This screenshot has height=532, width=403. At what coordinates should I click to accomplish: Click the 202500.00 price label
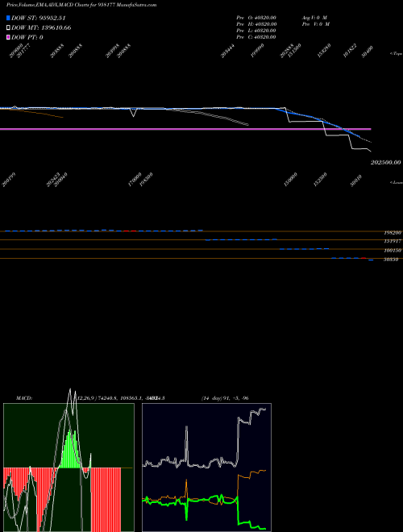[x=386, y=163]
